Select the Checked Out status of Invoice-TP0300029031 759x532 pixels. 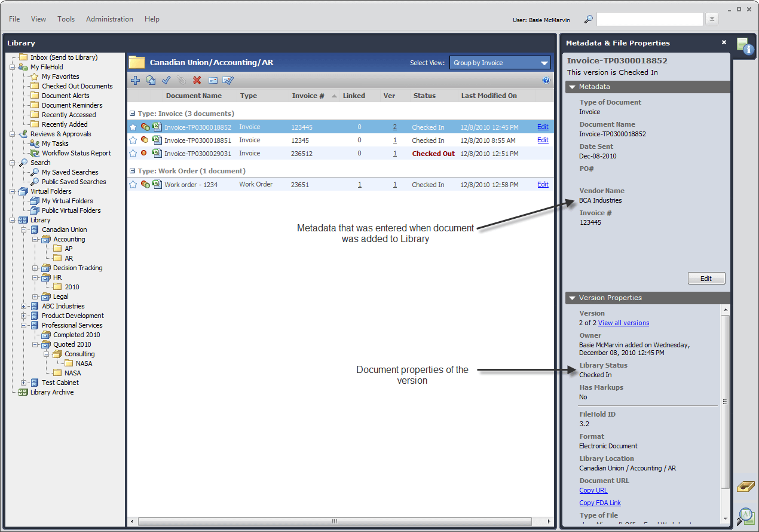pos(433,154)
